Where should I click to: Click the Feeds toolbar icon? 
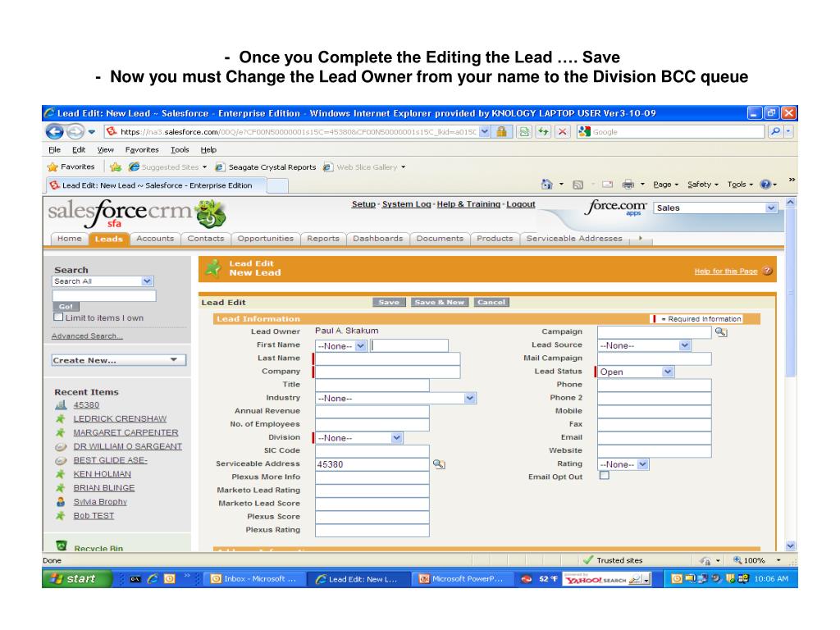tap(577, 185)
